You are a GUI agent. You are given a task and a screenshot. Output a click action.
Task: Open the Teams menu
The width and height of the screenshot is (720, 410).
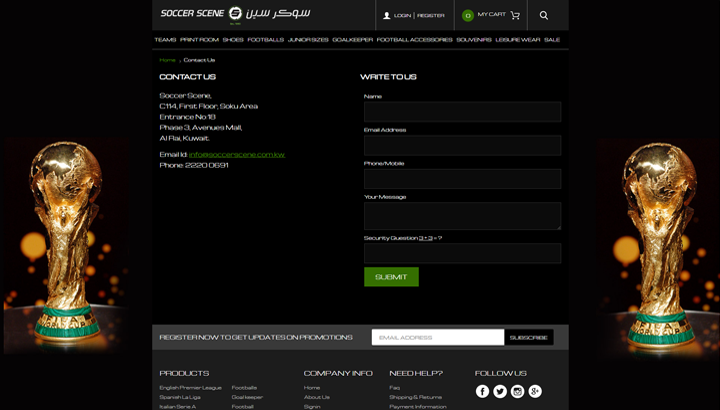165,40
